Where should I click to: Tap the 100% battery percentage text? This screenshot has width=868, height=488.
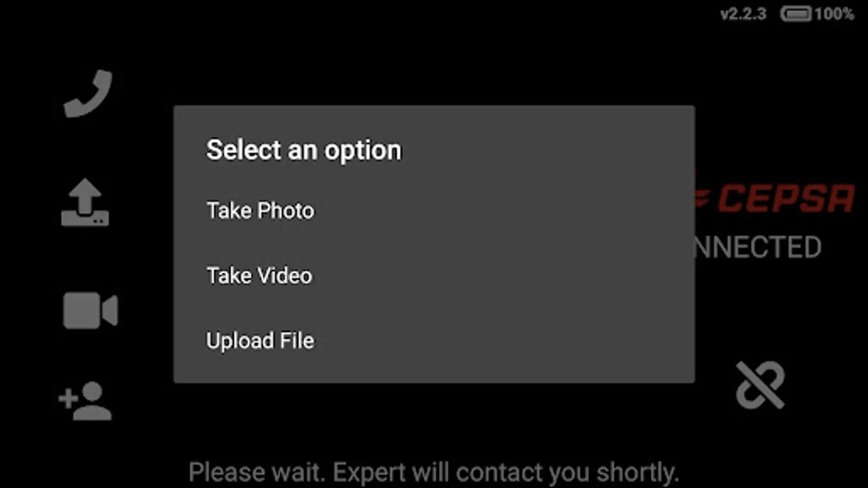(834, 14)
